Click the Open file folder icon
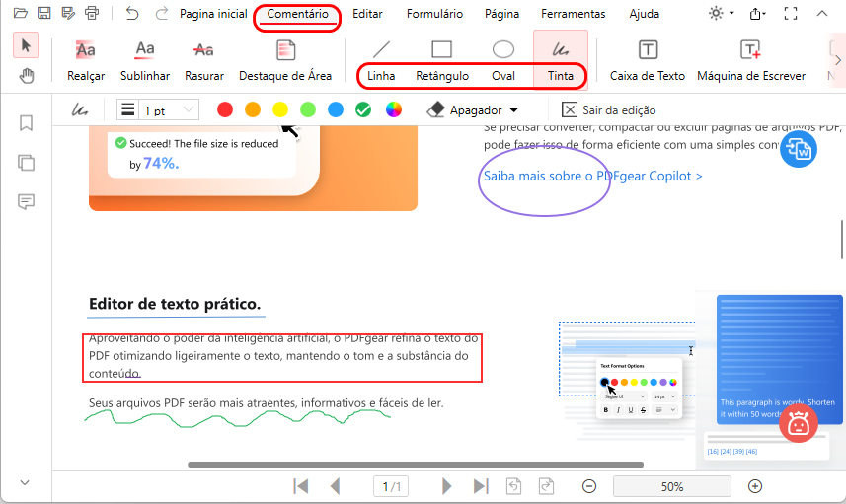The width and height of the screenshot is (846, 504). (21, 13)
